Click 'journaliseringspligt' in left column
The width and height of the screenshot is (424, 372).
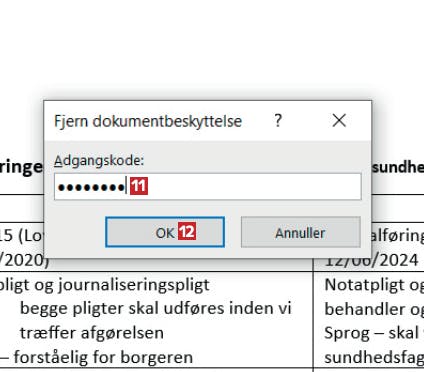pyautogui.click(x=134, y=285)
